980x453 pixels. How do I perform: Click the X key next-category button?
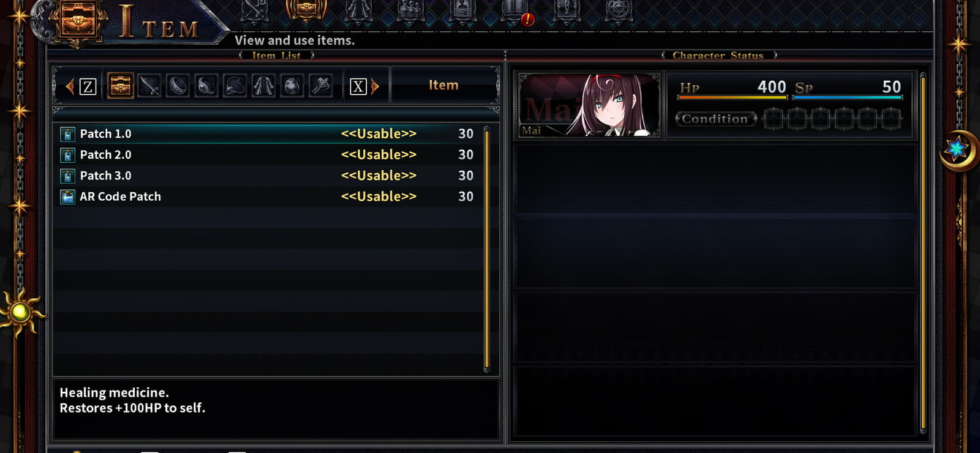(358, 86)
